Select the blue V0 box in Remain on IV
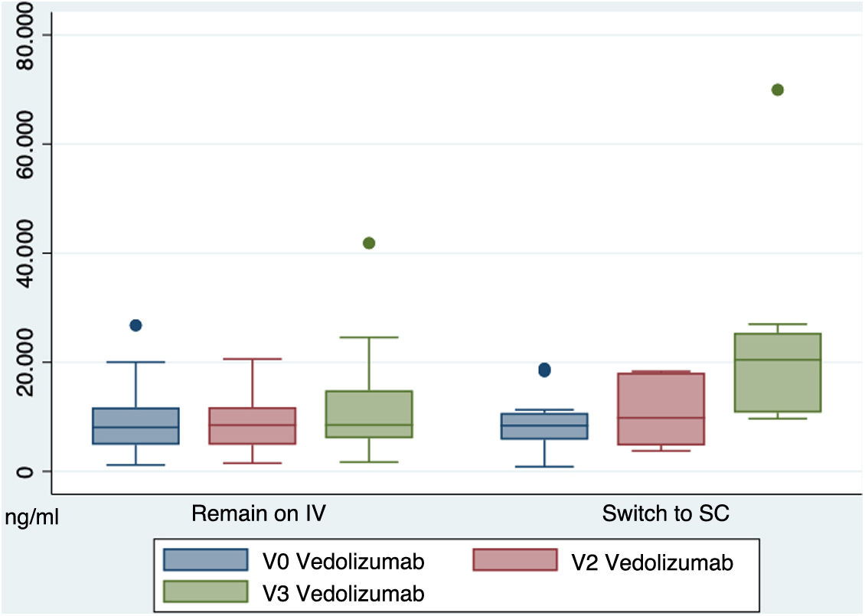Screen dimensions: 865x616 click(x=135, y=426)
